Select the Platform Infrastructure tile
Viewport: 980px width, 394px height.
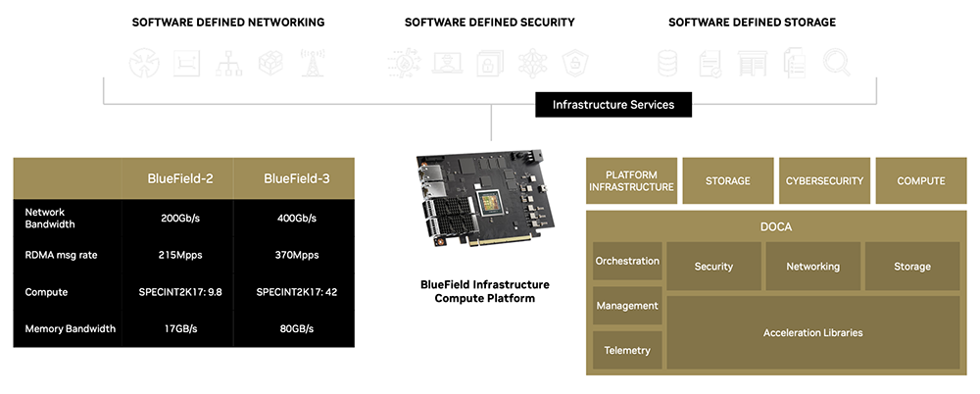click(631, 180)
